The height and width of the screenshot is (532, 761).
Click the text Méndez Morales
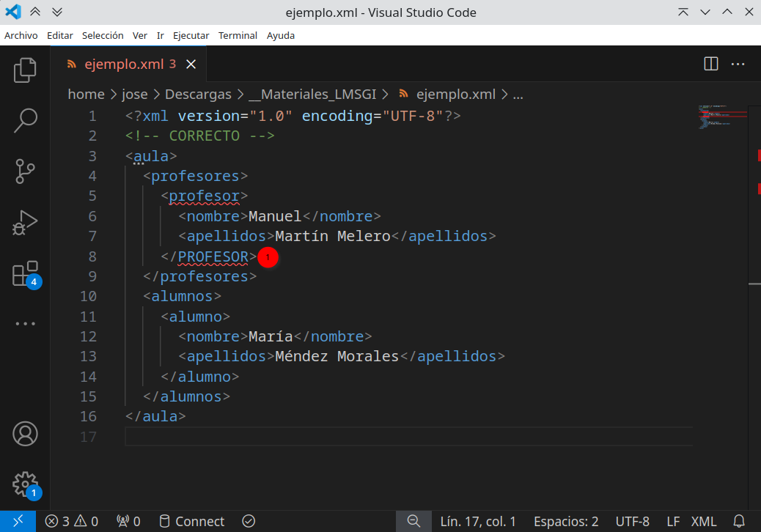point(337,356)
